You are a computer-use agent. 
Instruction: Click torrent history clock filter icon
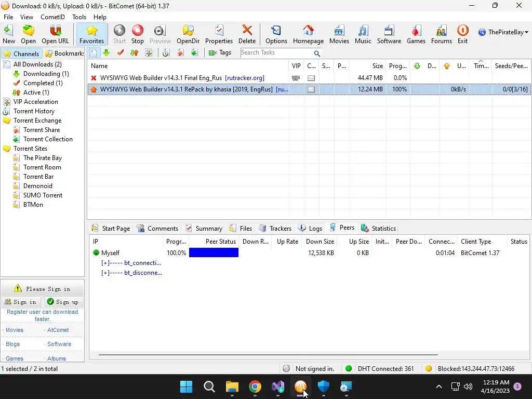pyautogui.click(x=166, y=52)
